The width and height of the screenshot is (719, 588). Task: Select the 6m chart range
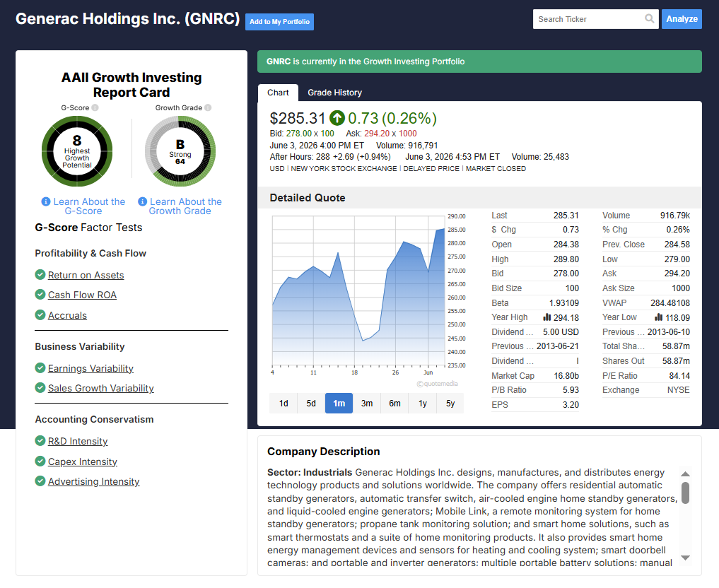pyautogui.click(x=394, y=404)
